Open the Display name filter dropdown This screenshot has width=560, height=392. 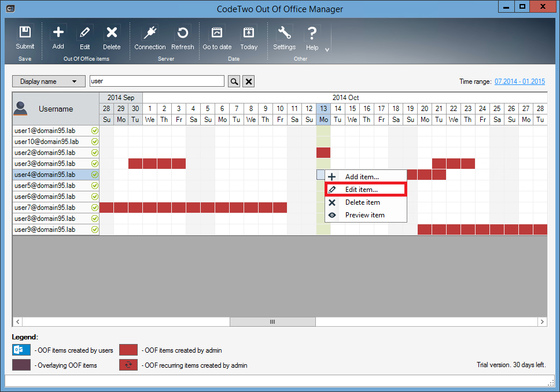[49, 82]
